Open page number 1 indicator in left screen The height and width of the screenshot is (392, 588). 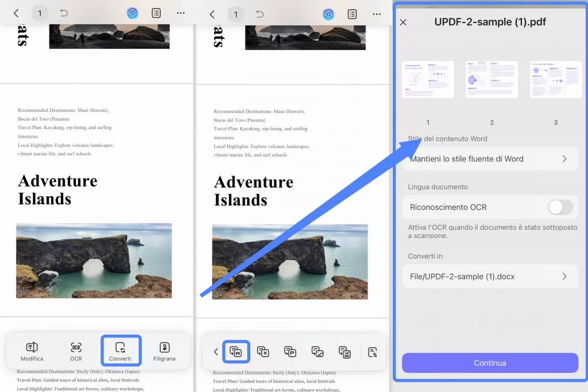[x=40, y=14]
